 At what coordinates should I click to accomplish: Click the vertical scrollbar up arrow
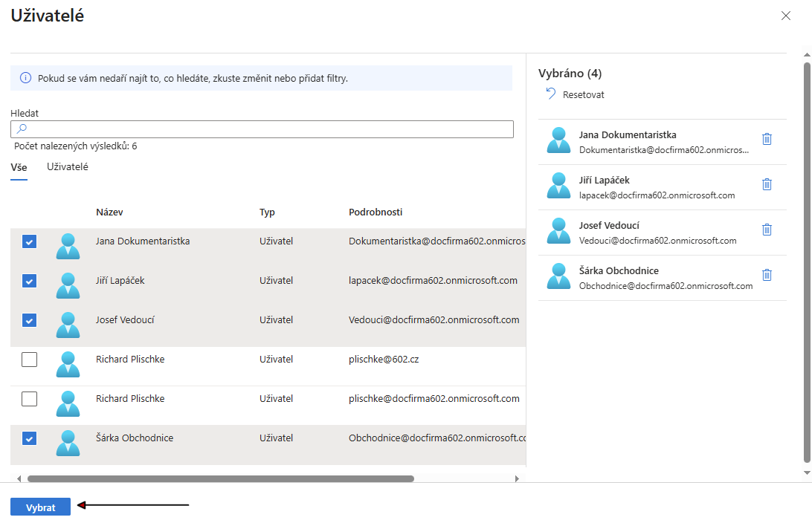807,54
